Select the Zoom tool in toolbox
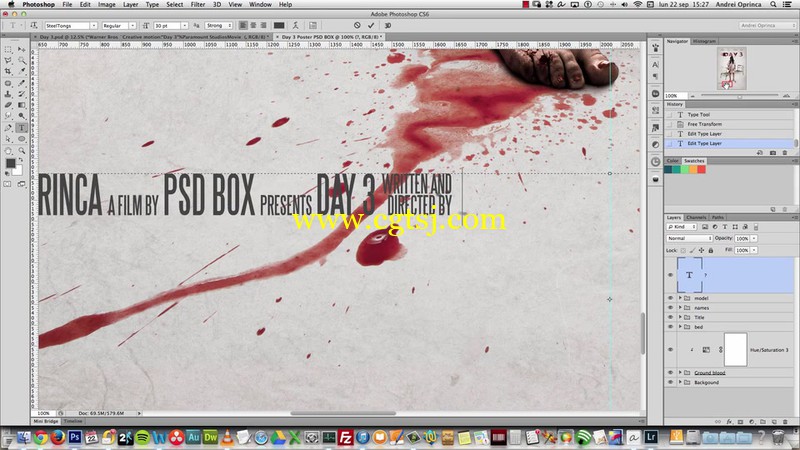The image size is (800, 450). [21, 151]
